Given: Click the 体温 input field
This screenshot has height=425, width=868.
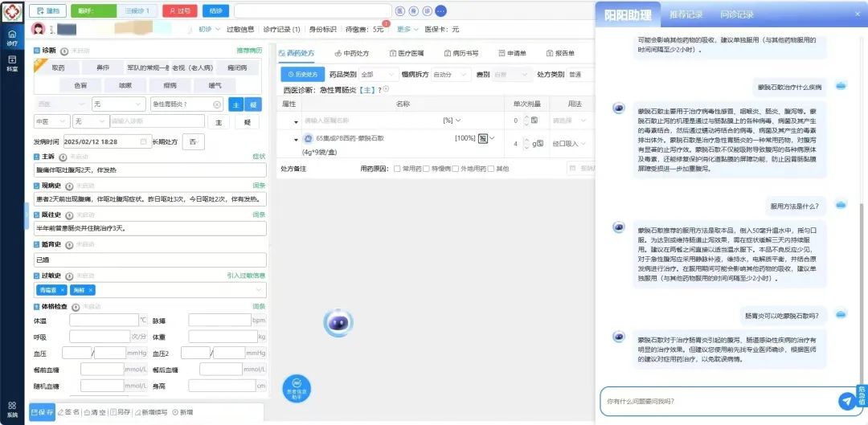Looking at the screenshot, I should [103, 320].
